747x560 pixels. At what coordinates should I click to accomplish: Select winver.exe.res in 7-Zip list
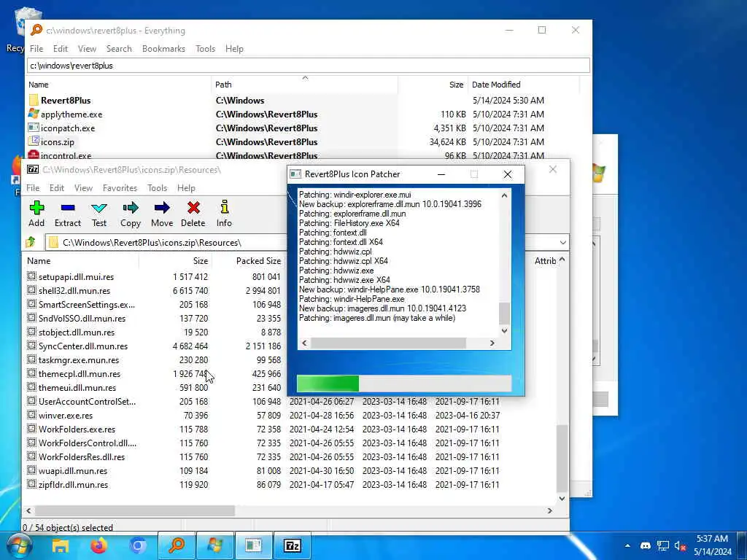tap(65, 415)
